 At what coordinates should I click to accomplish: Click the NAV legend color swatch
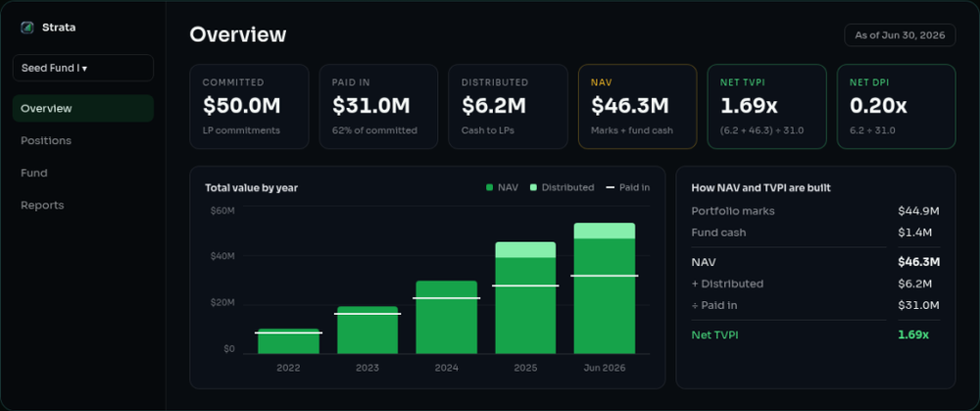[490, 187]
